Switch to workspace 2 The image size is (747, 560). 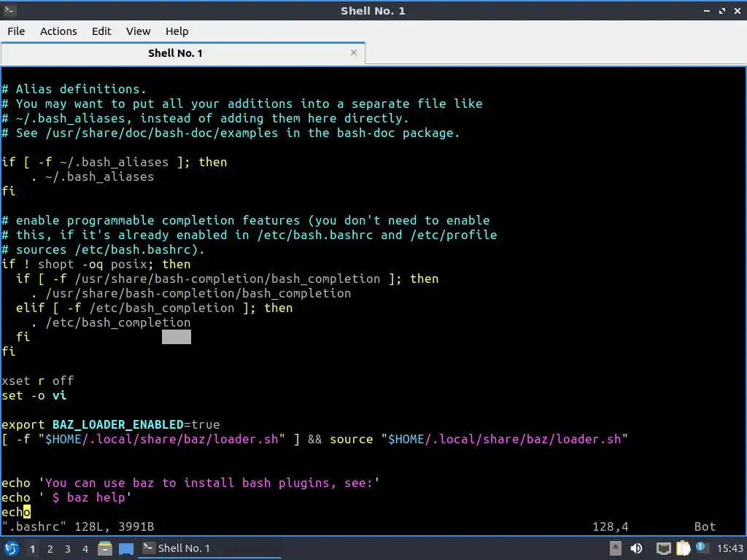coord(50,549)
